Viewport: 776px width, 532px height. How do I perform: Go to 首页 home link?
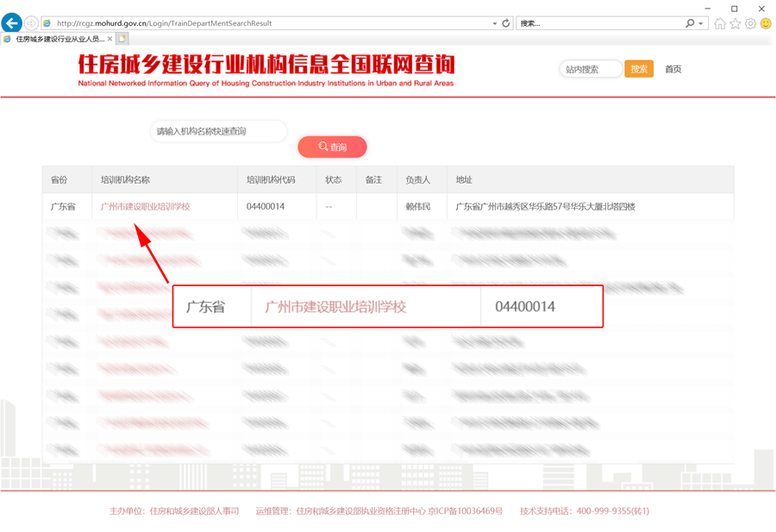(673, 69)
